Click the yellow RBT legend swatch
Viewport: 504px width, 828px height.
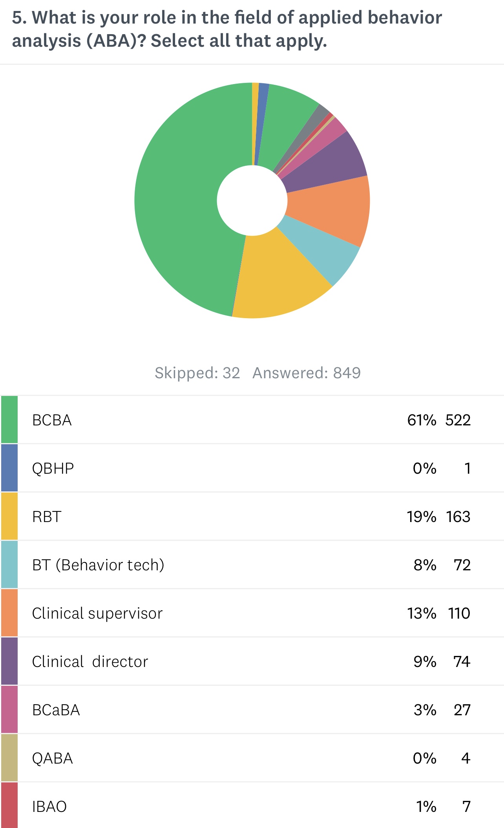tap(9, 516)
